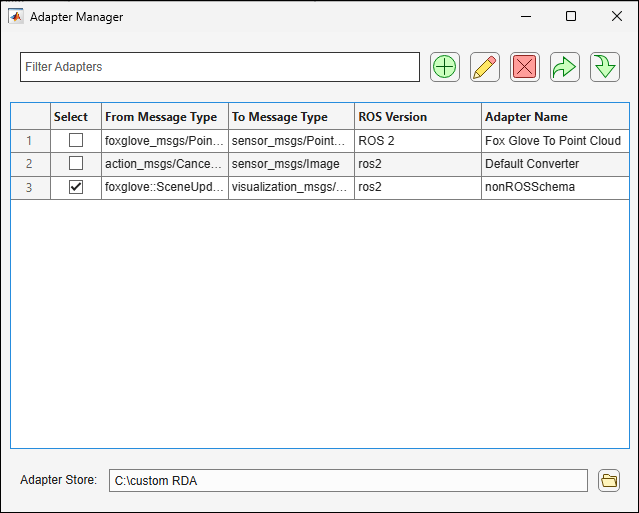Open the folder browse icon beside Adapter Store
The height and width of the screenshot is (513, 639).
pyautogui.click(x=609, y=480)
